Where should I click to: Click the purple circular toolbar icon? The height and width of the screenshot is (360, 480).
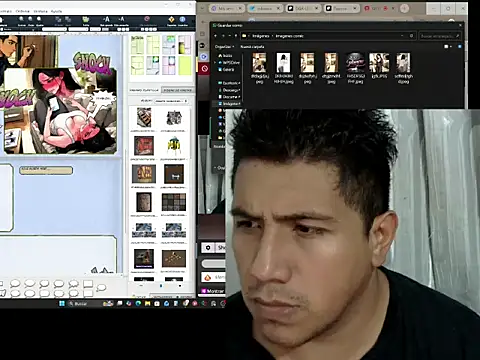point(147,19)
